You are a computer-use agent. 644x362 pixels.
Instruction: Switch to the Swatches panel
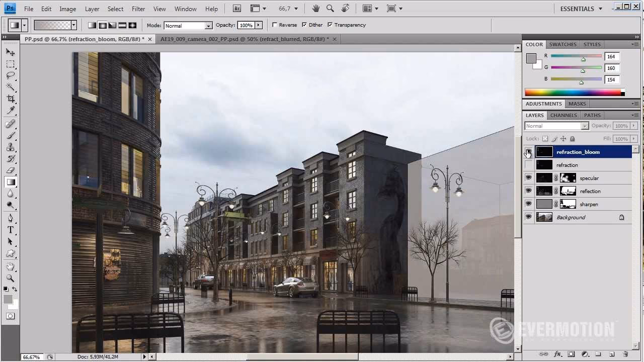coord(562,44)
